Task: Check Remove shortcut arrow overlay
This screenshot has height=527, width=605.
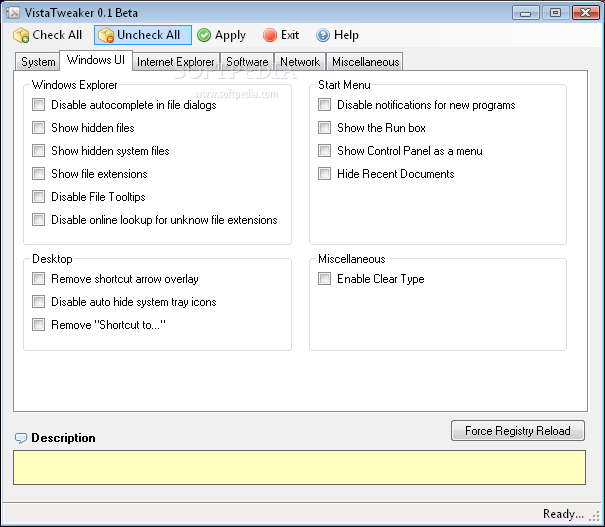Action: pyautogui.click(x=38, y=279)
